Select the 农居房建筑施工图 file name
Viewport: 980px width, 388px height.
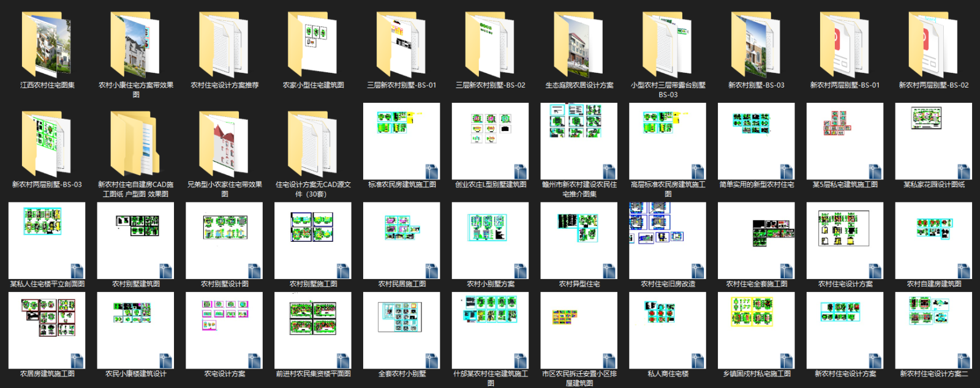tap(47, 374)
